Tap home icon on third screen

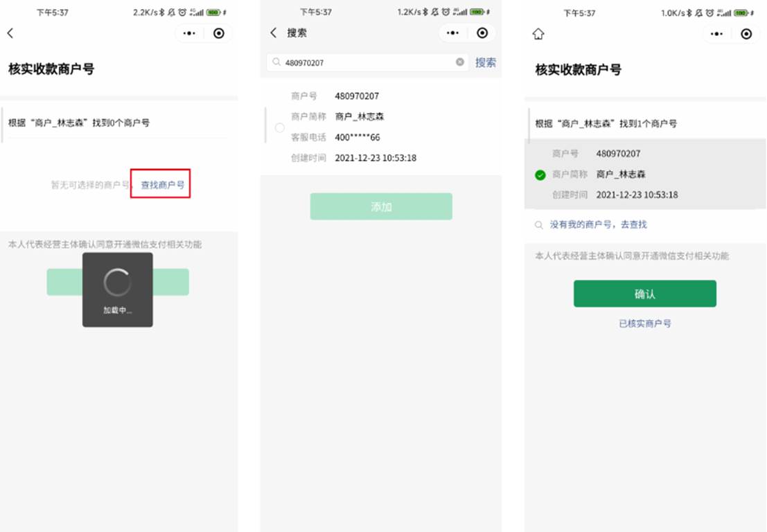tap(538, 34)
